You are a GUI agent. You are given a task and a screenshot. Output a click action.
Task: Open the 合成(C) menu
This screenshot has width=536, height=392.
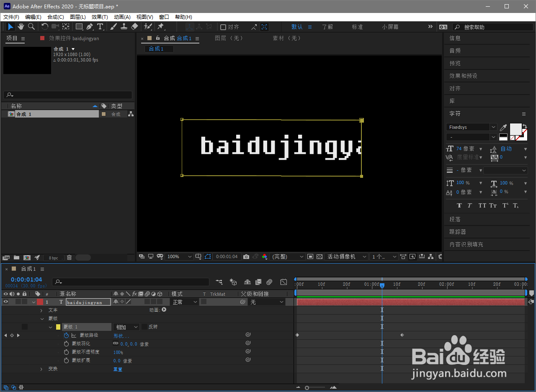[56, 17]
